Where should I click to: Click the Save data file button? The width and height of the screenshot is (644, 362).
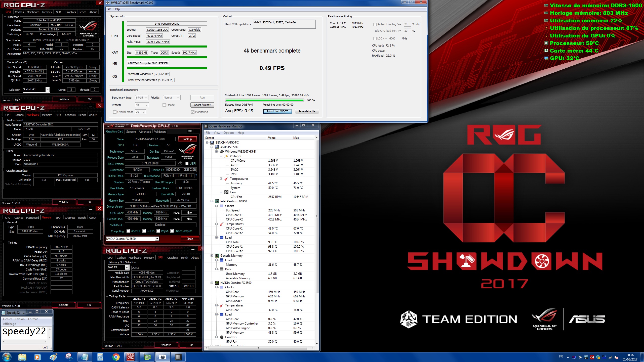coord(306,112)
